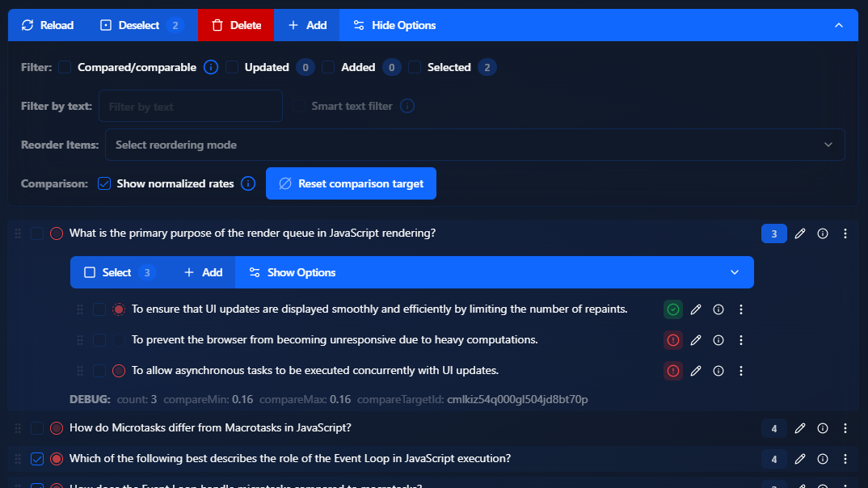
Task: Open info for the 'To allow asynchronous' answer
Action: pos(718,371)
